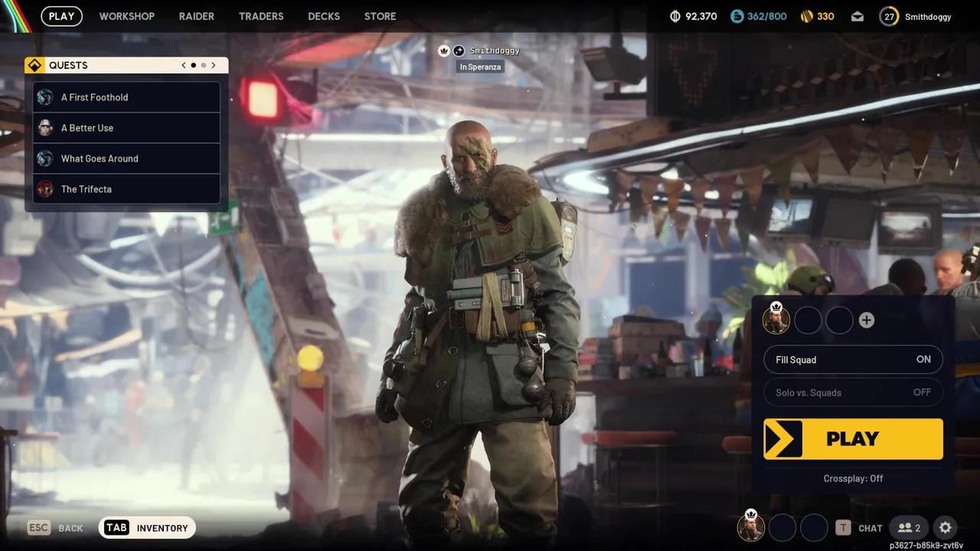Open the STORE tab
The height and width of the screenshot is (551, 980).
381,16
